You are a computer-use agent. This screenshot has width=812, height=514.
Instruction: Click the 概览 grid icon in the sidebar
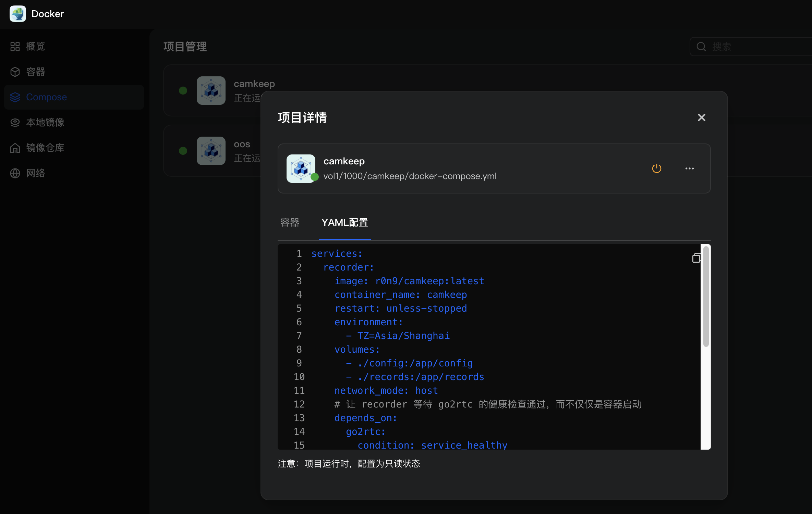[x=15, y=46]
